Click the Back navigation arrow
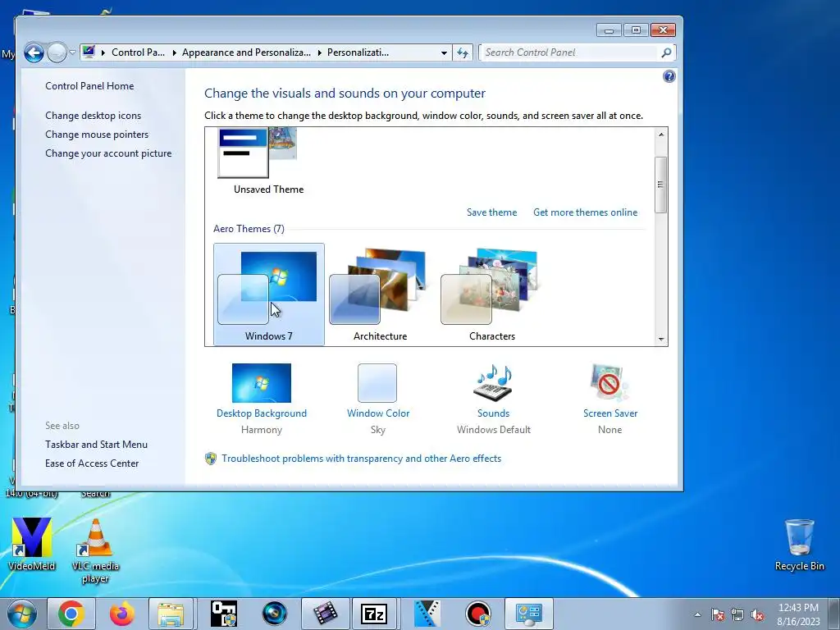Image resolution: width=840 pixels, height=630 pixels. coord(34,52)
